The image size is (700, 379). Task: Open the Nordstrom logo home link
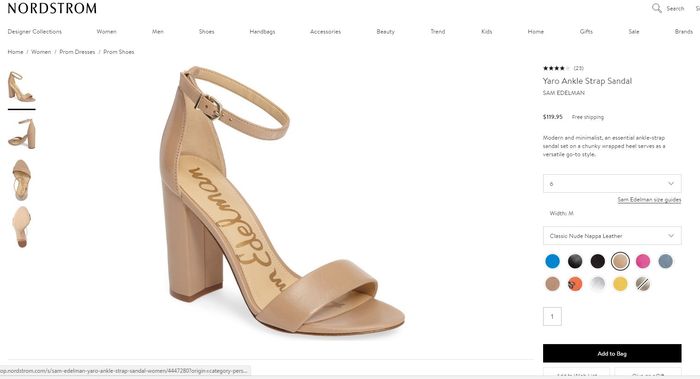(52, 8)
